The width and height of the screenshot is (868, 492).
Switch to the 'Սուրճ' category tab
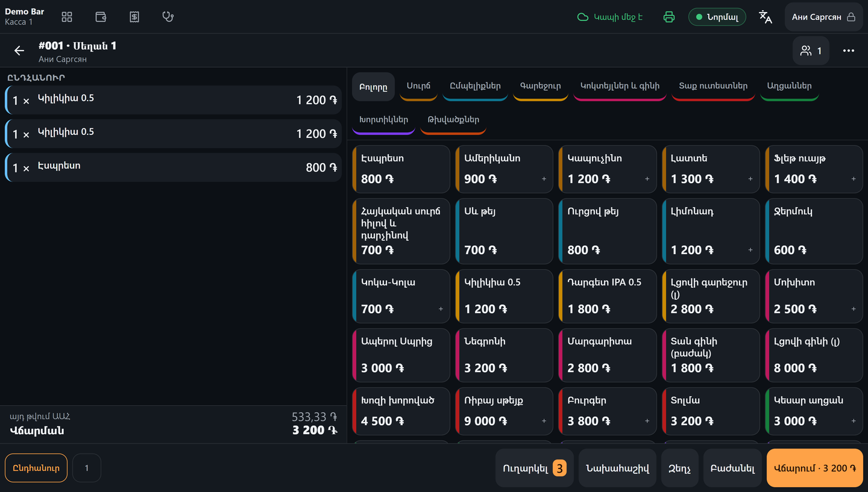click(418, 86)
